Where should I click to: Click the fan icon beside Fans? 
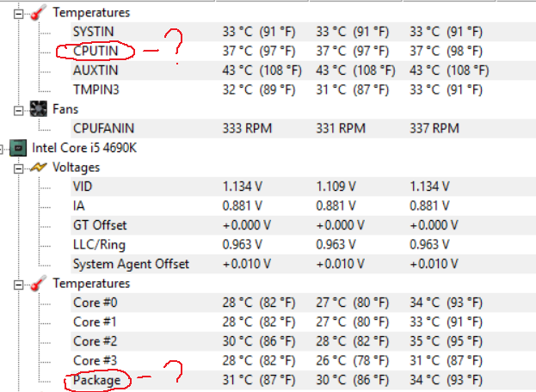coord(37,109)
